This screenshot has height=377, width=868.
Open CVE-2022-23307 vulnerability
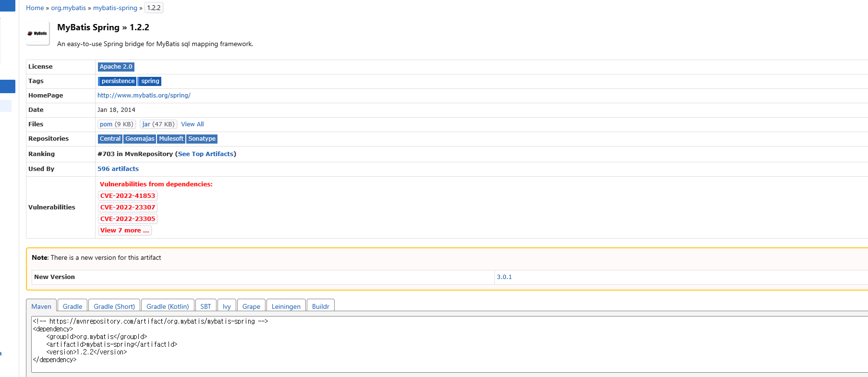(x=128, y=207)
